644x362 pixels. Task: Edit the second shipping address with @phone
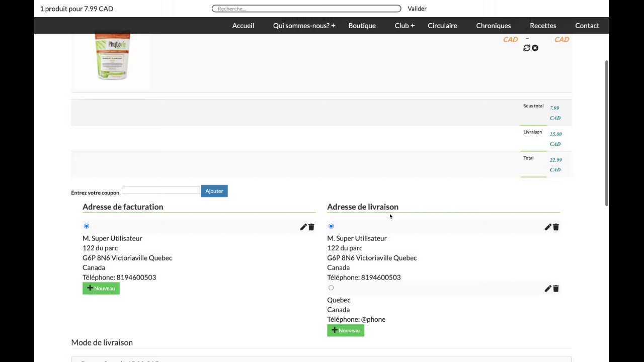tap(547, 289)
